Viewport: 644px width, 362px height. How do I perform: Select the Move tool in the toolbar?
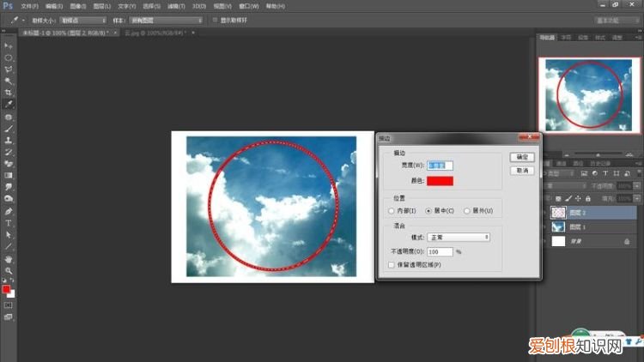(x=9, y=45)
